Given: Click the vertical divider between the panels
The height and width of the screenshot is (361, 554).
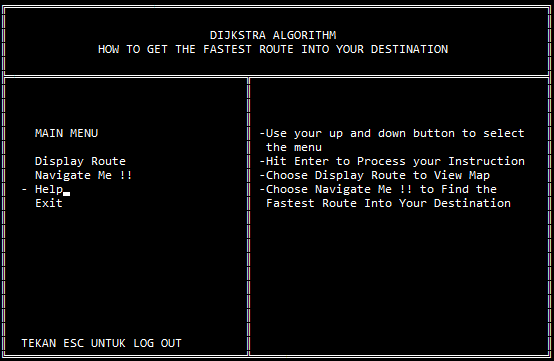Looking at the screenshot, I should pos(248,216).
